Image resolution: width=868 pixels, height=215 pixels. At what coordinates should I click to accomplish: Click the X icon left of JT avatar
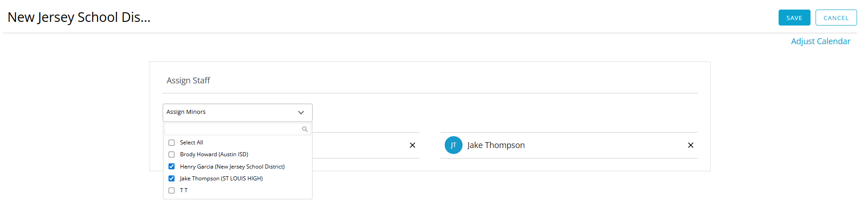coord(412,145)
